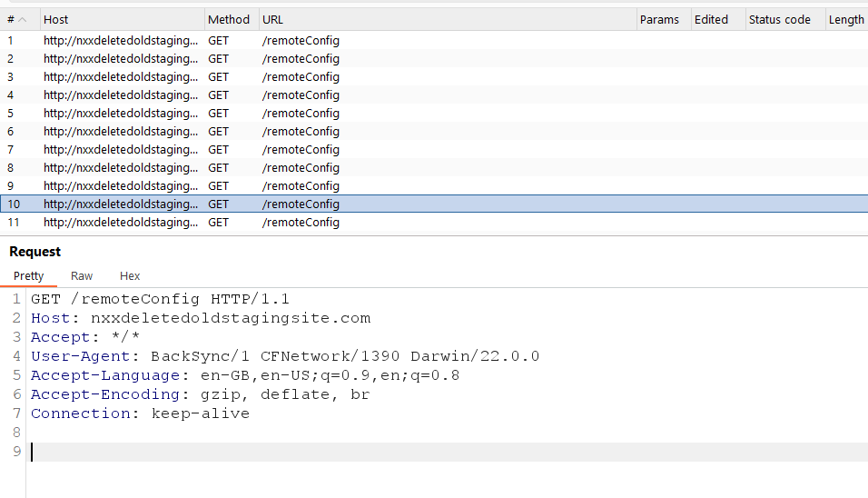Click the GET /remoteConfig request line
The width and height of the screenshot is (868, 498).
[x=160, y=299]
